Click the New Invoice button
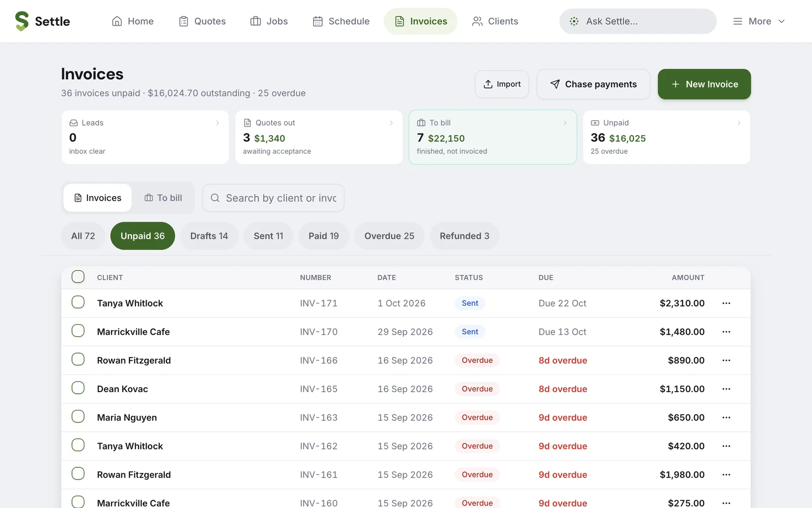This screenshot has height=508, width=812. click(x=704, y=84)
